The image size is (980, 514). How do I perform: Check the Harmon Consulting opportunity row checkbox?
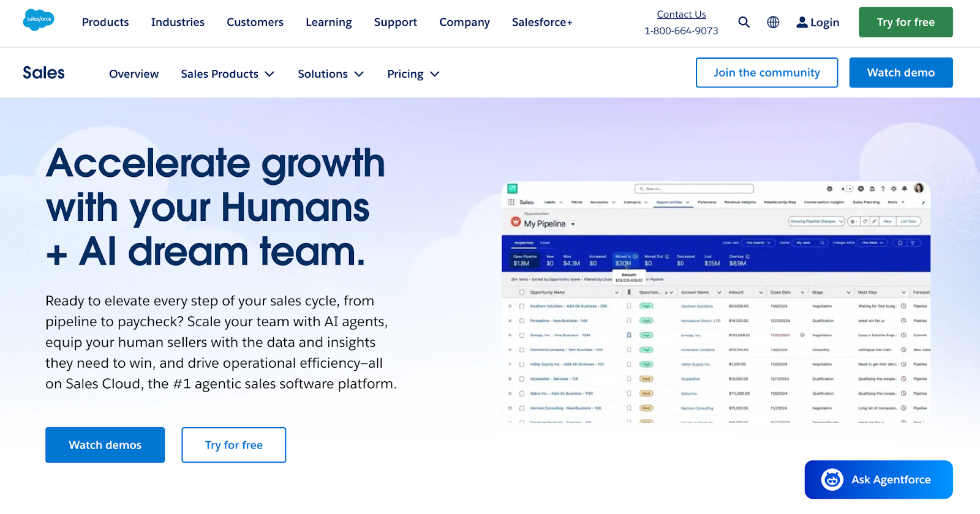point(522,408)
